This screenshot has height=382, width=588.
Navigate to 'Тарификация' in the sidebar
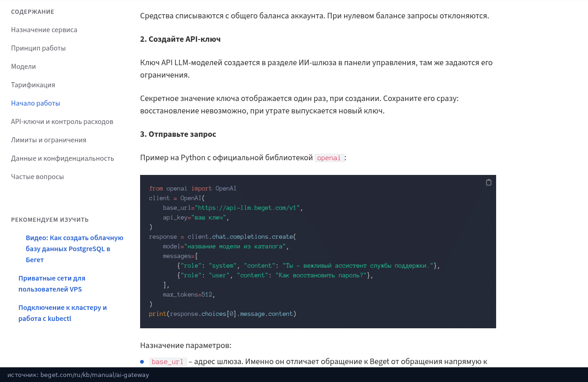[x=33, y=85]
